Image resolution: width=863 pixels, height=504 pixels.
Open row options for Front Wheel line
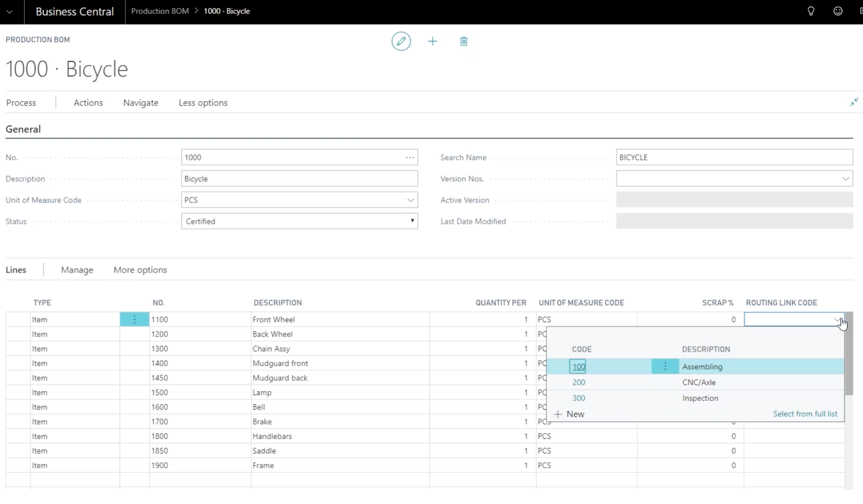tap(134, 320)
